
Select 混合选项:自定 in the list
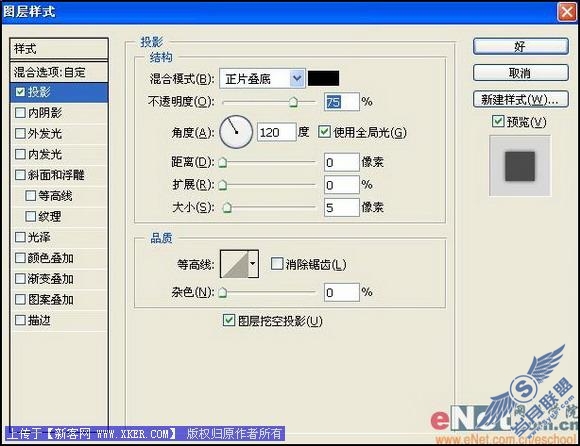(59, 72)
